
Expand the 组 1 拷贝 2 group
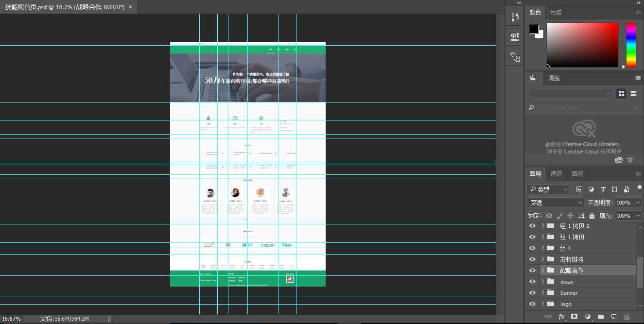(542, 226)
